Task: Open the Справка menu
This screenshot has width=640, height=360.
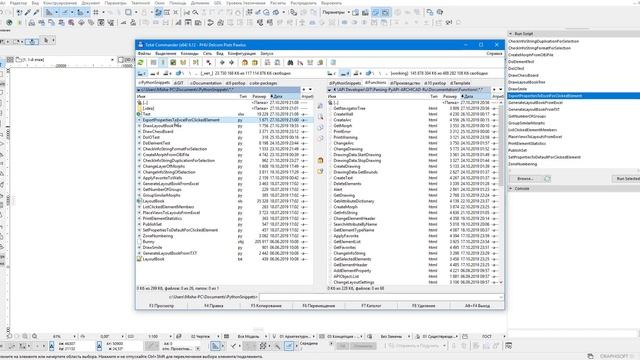Action: coord(494,53)
